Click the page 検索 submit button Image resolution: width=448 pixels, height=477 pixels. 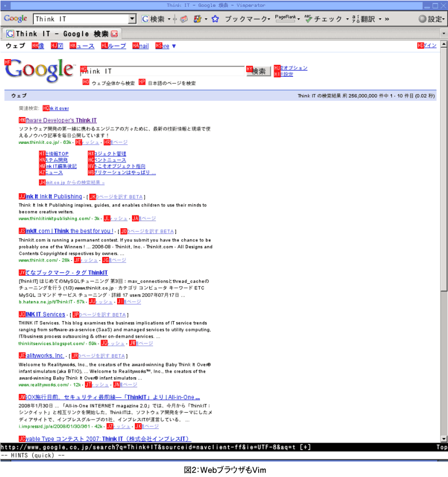[258, 71]
